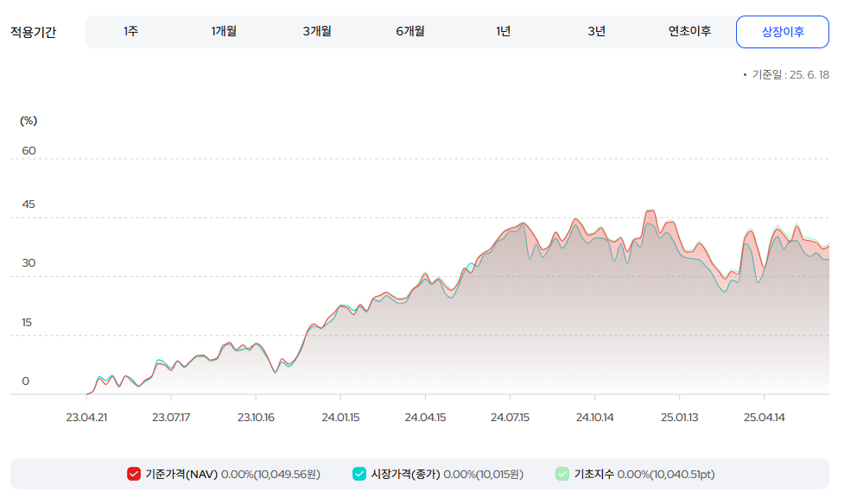The width and height of the screenshot is (844, 504).
Task: Click the 기준가격(NAV) legend label
Action: (x=181, y=475)
